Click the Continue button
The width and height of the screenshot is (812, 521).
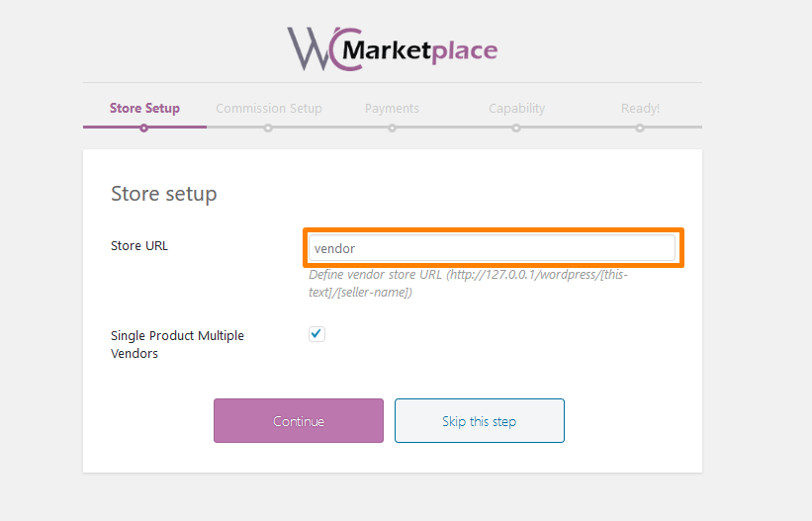299,420
